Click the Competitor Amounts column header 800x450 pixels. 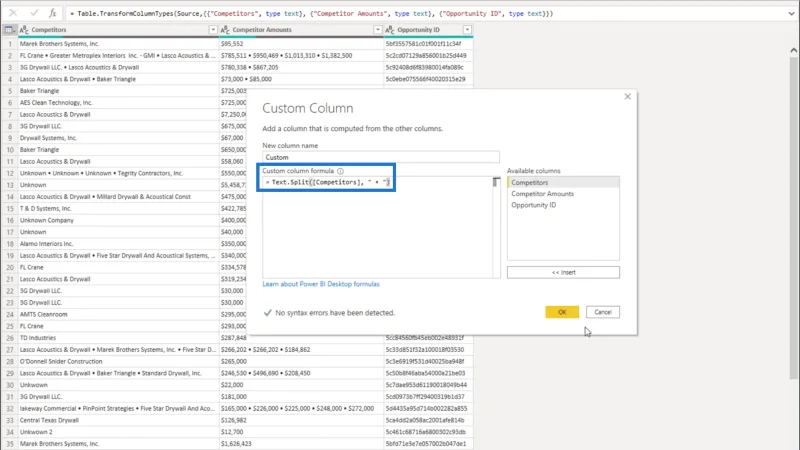coord(301,30)
